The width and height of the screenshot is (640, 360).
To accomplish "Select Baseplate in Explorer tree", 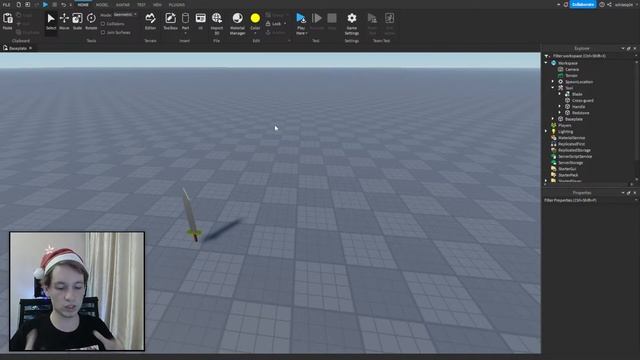I will tap(573, 119).
